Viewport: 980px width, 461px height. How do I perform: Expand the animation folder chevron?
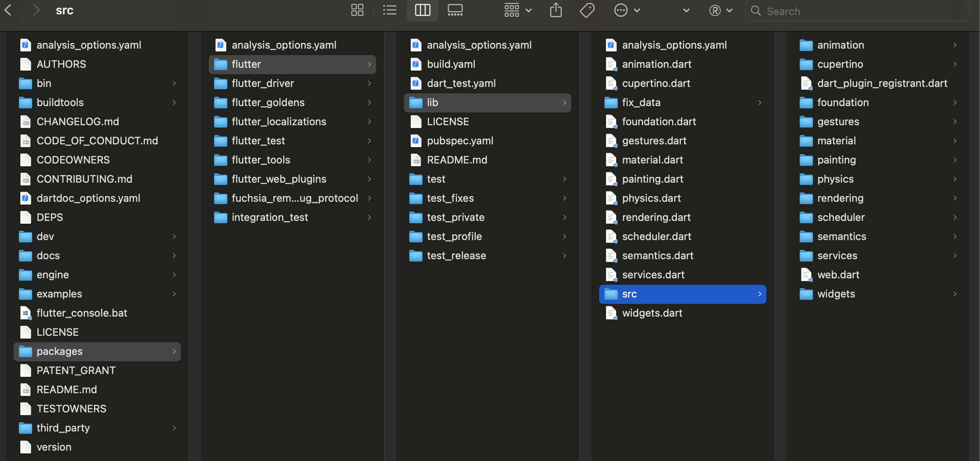[955, 45]
